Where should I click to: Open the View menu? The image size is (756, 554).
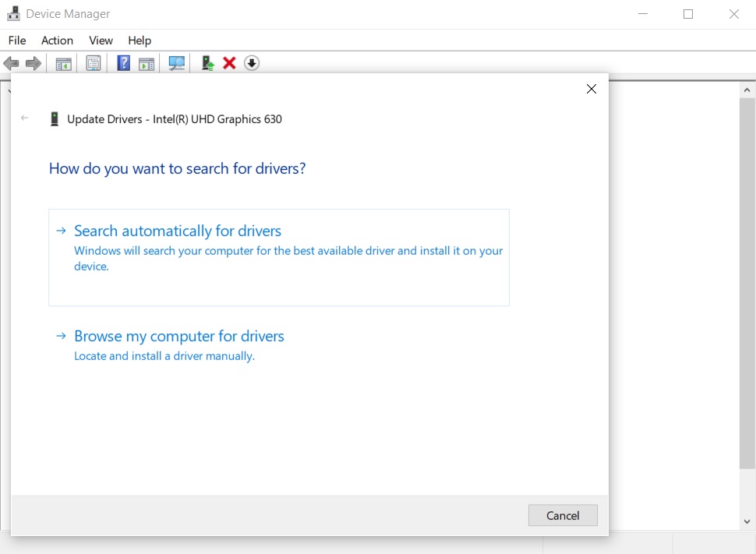pos(101,41)
